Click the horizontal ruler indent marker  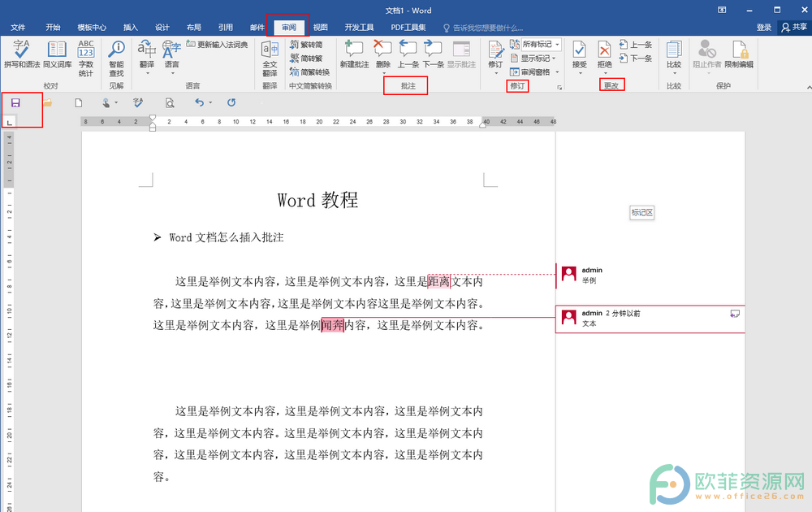tap(153, 123)
